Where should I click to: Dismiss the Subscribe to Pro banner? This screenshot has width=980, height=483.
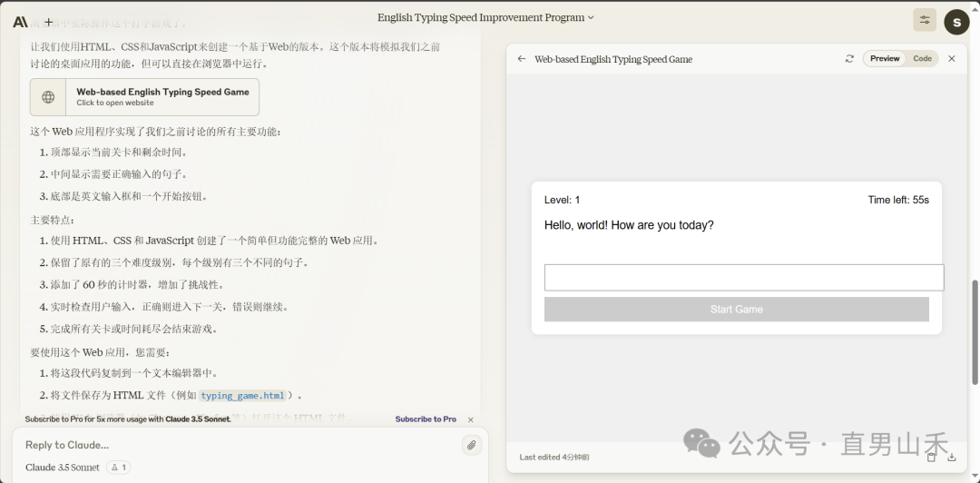point(470,419)
